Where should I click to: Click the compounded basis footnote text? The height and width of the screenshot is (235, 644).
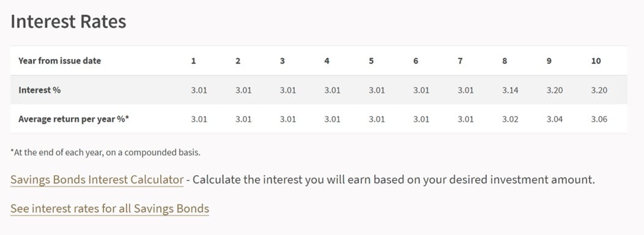tap(105, 153)
